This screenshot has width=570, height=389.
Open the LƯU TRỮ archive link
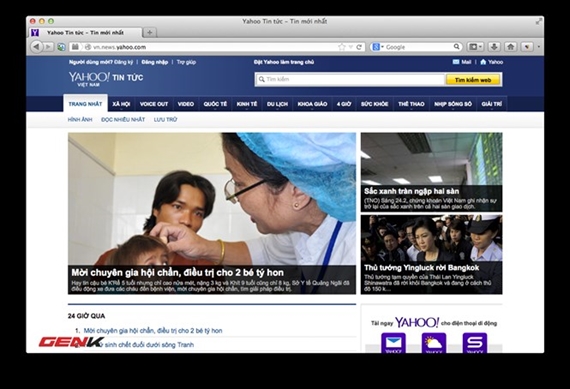click(x=165, y=120)
